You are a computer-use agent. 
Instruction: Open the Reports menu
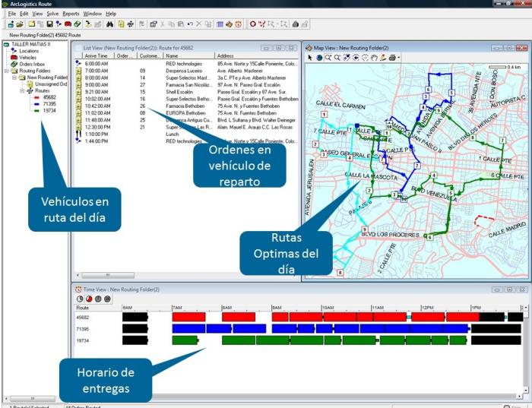click(x=71, y=14)
